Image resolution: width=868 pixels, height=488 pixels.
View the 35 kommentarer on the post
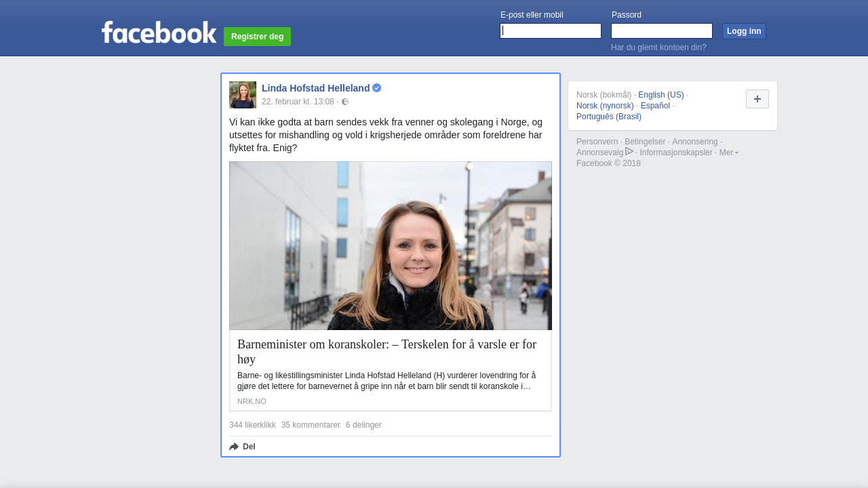pyautogui.click(x=311, y=425)
